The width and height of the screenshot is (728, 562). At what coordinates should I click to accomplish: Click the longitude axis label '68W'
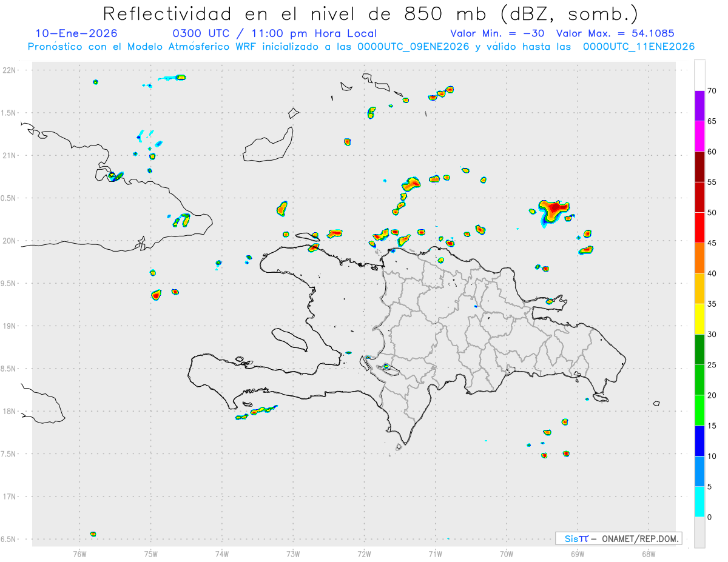[649, 554]
